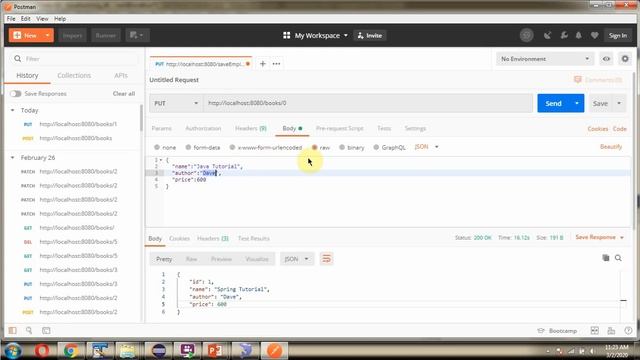
Task: Open the response JSON format dropdown
Action: pyautogui.click(x=297, y=259)
